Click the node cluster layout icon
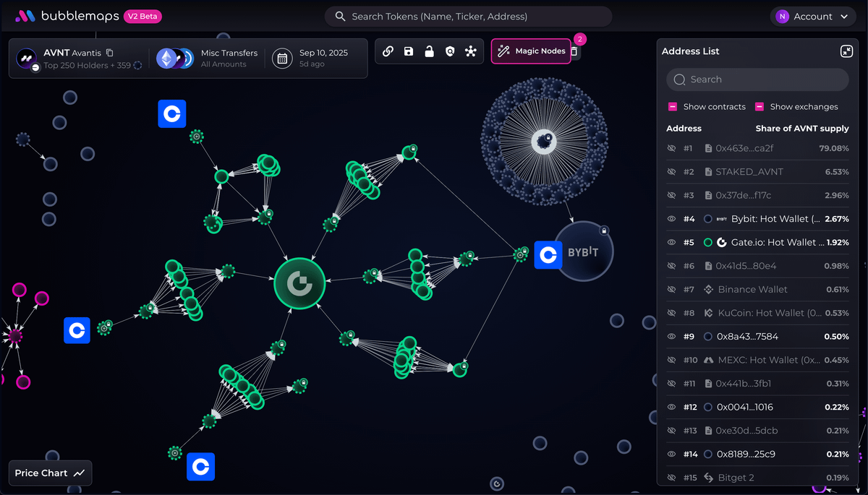868x495 pixels. (471, 51)
